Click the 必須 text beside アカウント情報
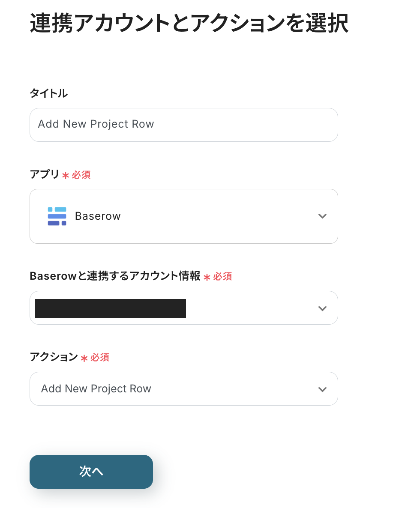Viewport: 420px width, 508px height. pyautogui.click(x=222, y=277)
